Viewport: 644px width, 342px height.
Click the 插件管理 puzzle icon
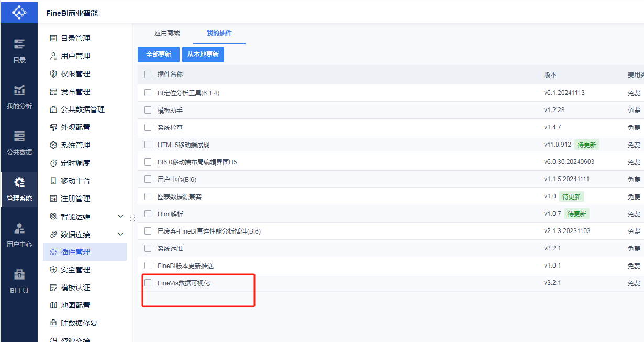tap(53, 252)
